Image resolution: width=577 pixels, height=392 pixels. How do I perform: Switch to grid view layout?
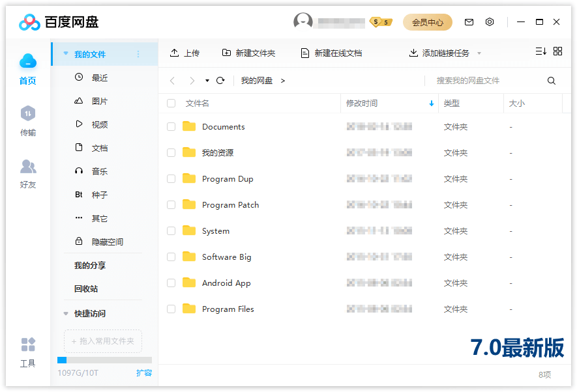pyautogui.click(x=557, y=51)
